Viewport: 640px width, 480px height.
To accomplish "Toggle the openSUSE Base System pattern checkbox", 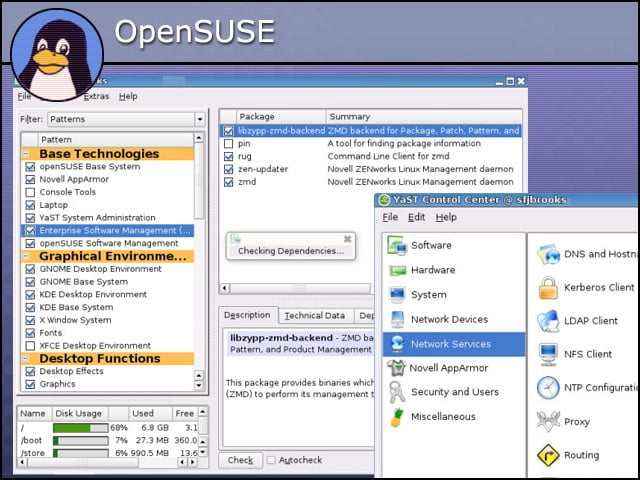I will 30,167.
